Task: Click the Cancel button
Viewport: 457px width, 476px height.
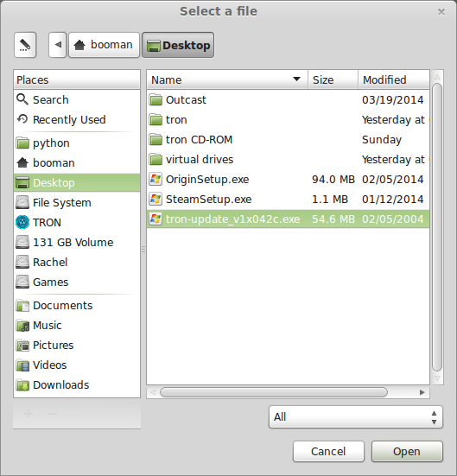Action: [328, 452]
